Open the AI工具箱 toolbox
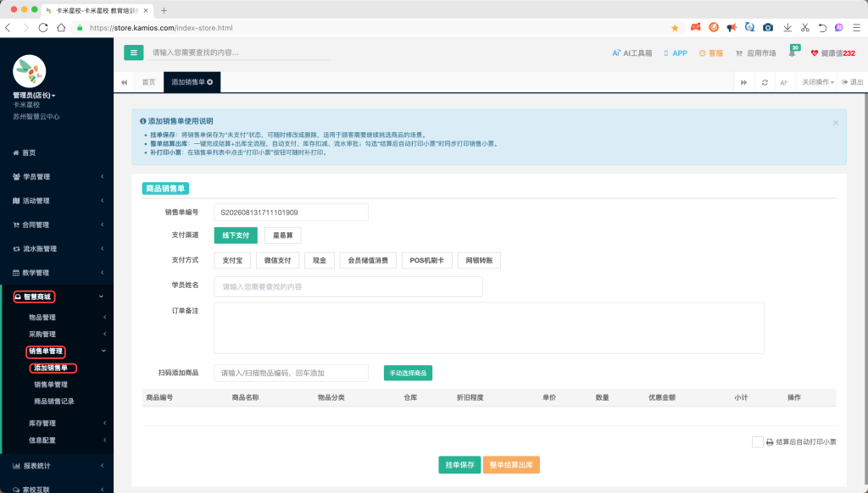Screen dimensions: 868x493 632,53
